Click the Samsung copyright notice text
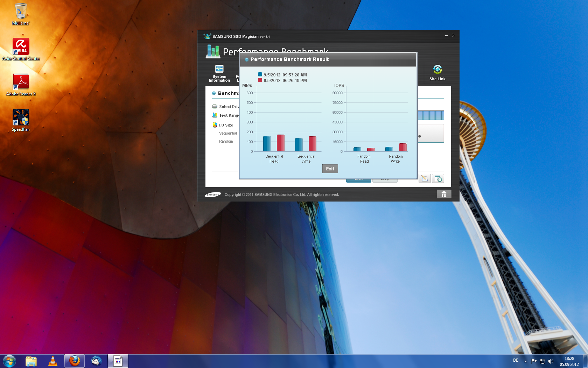Screen dimensions: 588x368 point(282,195)
